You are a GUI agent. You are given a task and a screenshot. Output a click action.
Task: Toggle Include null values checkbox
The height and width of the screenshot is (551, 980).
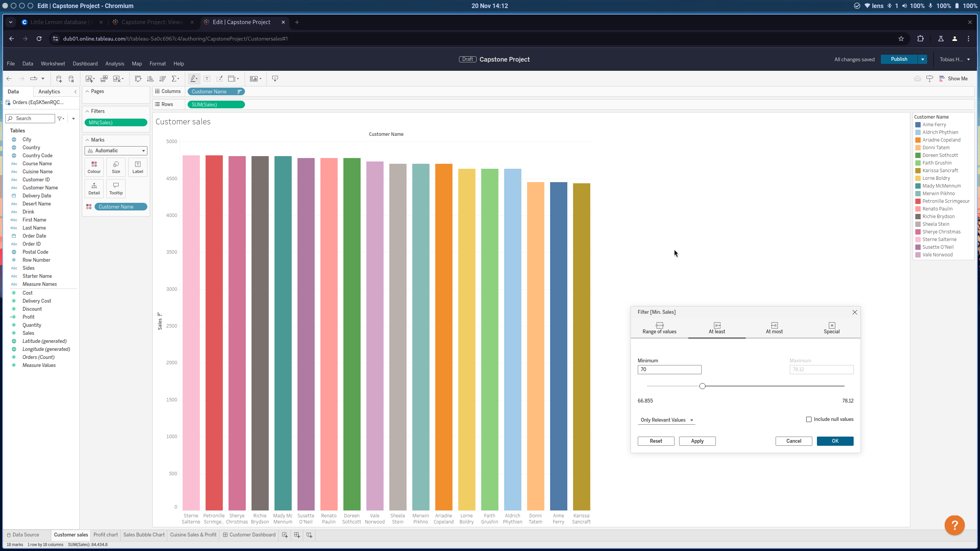click(x=809, y=419)
